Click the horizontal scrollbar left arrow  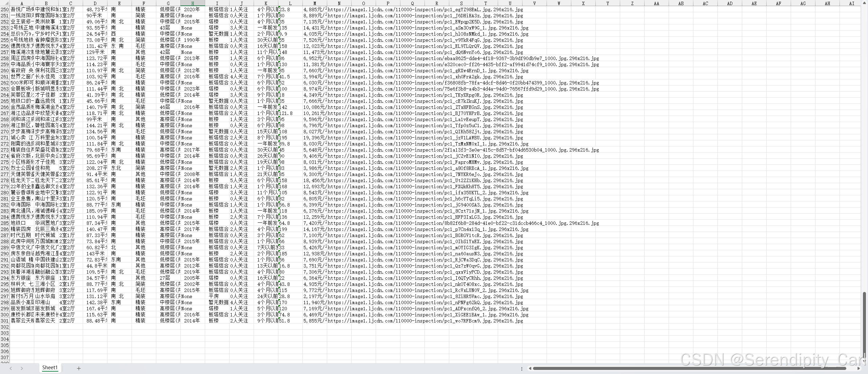(x=530, y=368)
